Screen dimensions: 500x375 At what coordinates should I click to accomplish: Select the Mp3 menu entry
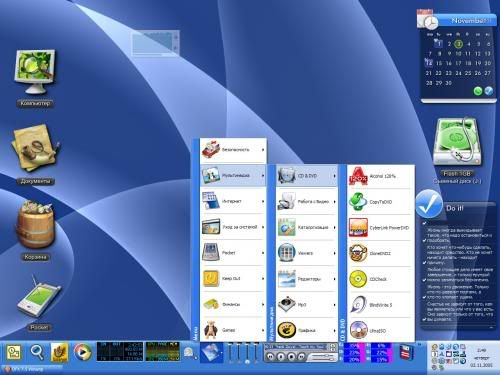tap(307, 305)
